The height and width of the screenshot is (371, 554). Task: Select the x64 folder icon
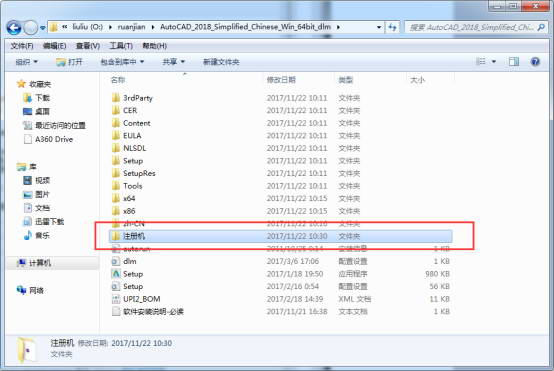(116, 198)
